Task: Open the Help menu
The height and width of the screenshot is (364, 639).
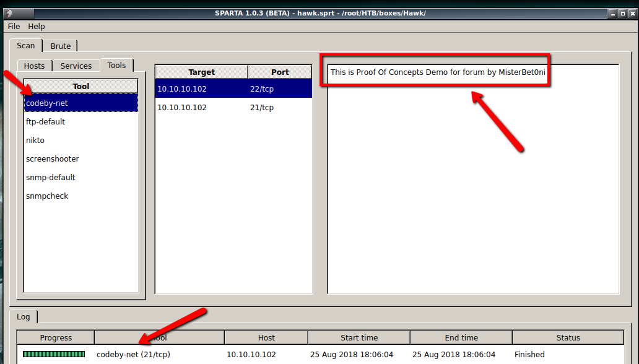Action: 37,27
